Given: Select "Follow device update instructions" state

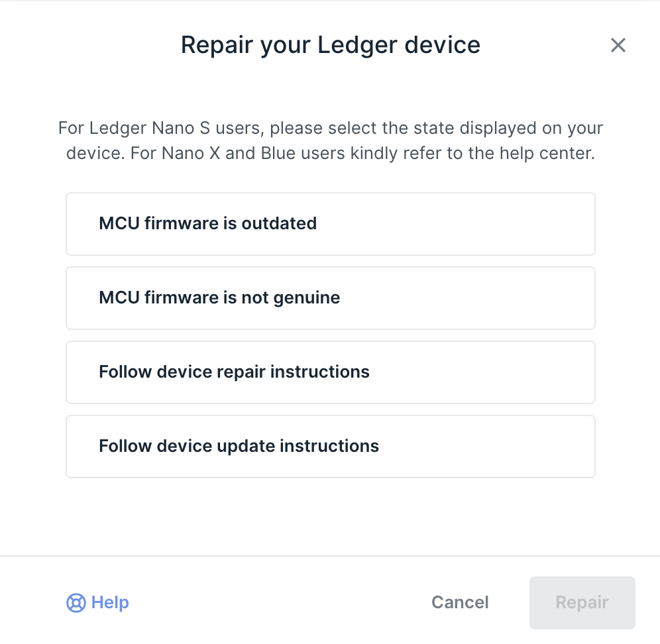Looking at the screenshot, I should tap(330, 447).
